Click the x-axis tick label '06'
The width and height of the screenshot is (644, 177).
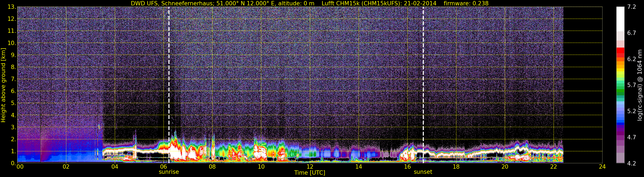click(164, 167)
